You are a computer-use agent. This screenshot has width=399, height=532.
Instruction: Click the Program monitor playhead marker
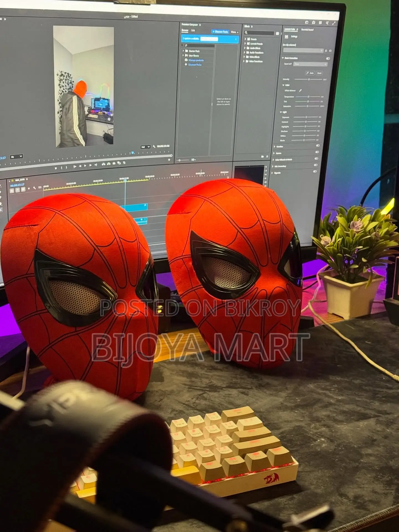[133, 153]
